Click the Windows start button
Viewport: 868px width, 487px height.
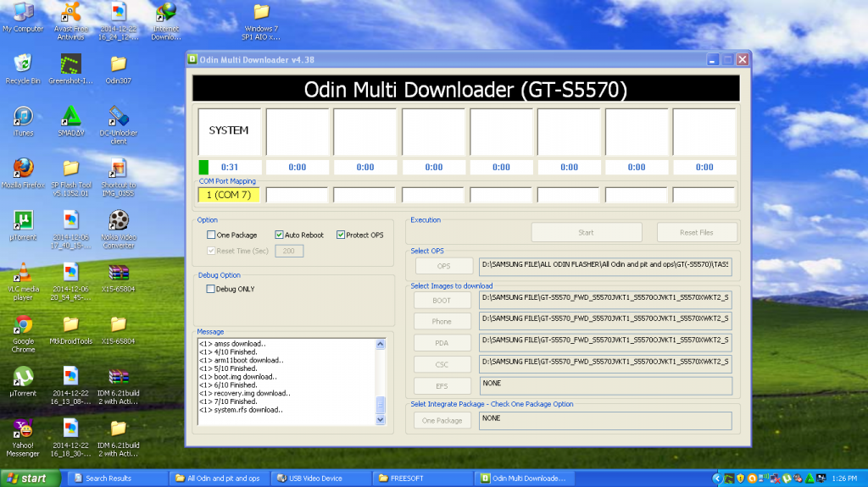[x=25, y=479]
